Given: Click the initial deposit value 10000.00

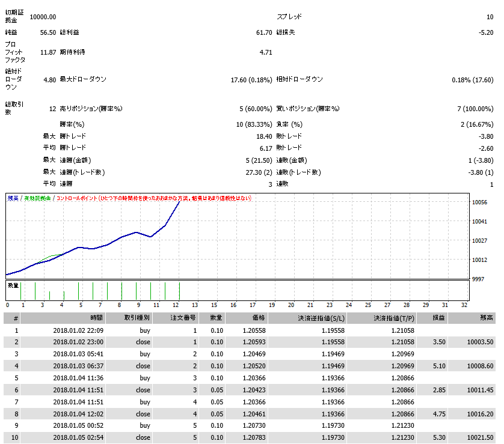Looking at the screenshot, I should coord(43,17).
